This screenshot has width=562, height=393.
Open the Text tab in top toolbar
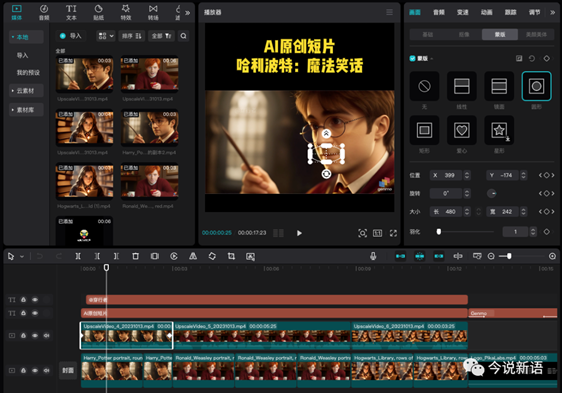[x=71, y=12]
